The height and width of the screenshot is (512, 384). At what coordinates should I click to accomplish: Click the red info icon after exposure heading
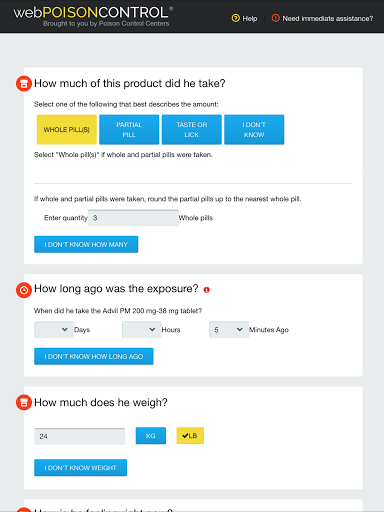[207, 290]
